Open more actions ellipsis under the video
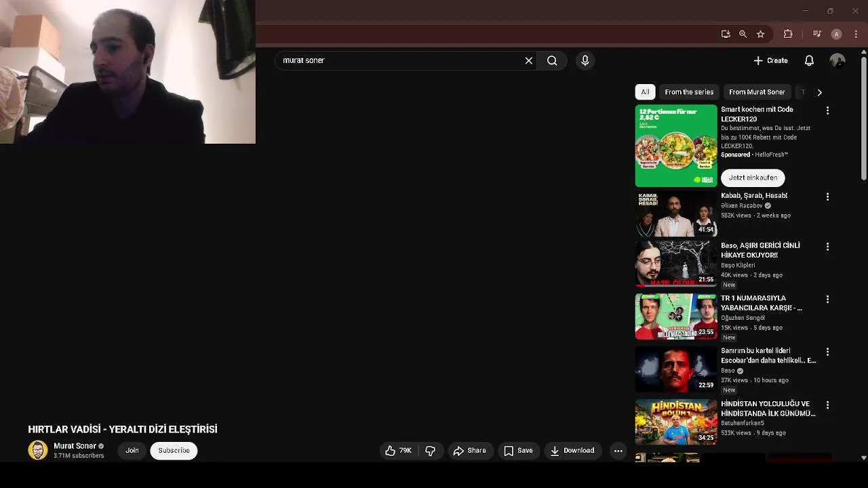Viewport: 868px width, 488px height. coord(618,450)
